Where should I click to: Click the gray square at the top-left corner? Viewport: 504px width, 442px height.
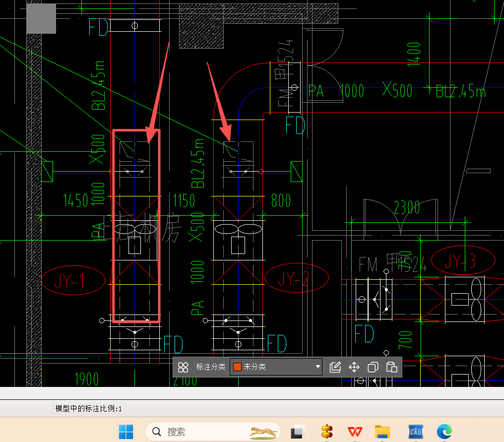pos(41,19)
